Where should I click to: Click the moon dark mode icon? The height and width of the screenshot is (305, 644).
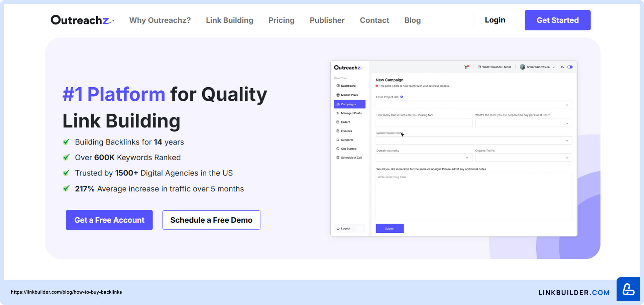click(563, 67)
